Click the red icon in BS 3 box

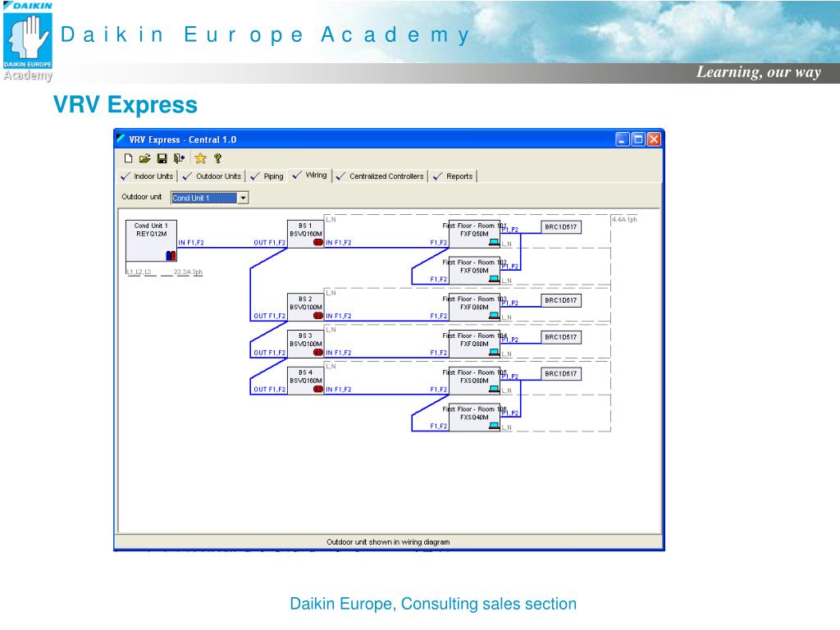pos(318,352)
